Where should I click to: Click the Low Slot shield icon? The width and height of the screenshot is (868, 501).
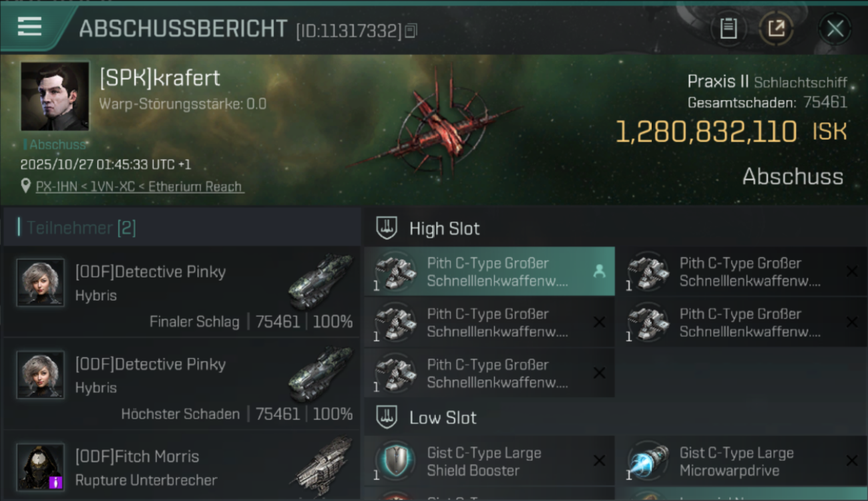387,417
